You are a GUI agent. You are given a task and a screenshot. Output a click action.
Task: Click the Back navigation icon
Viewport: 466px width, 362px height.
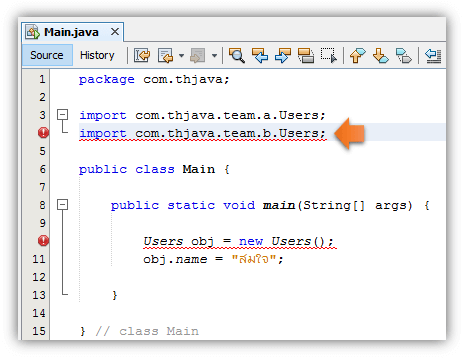[166, 55]
